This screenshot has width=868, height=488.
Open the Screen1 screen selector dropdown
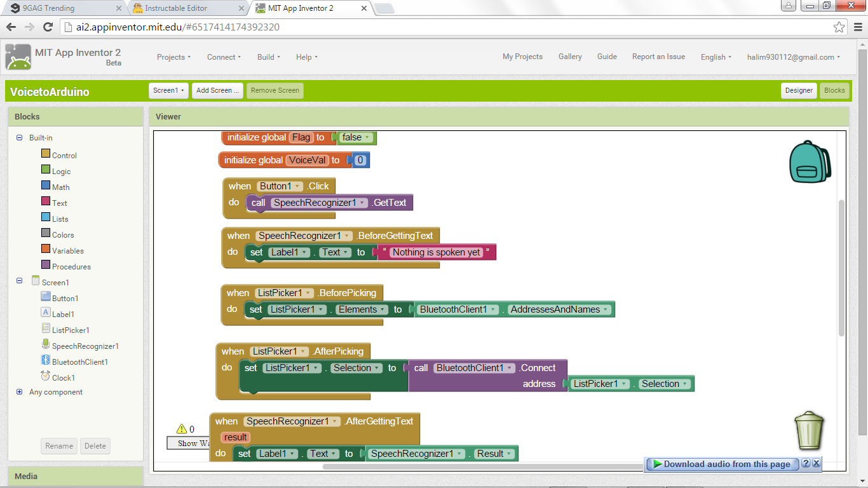(x=169, y=90)
